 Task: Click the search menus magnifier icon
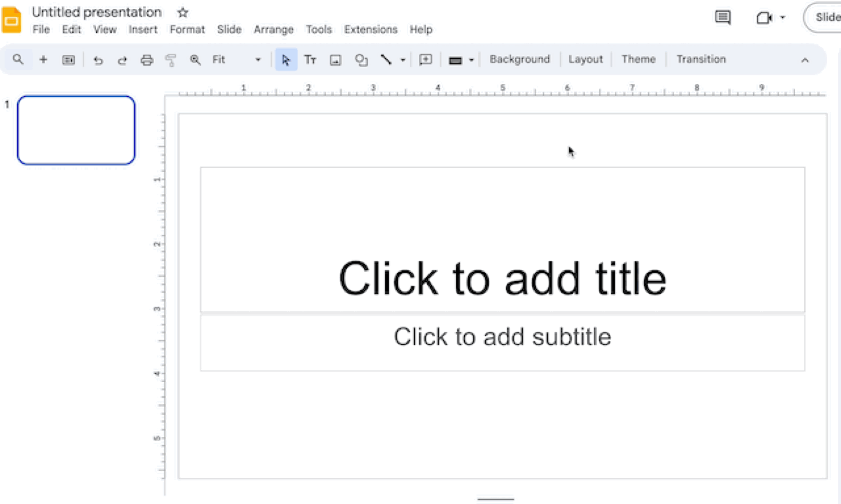pyautogui.click(x=18, y=60)
